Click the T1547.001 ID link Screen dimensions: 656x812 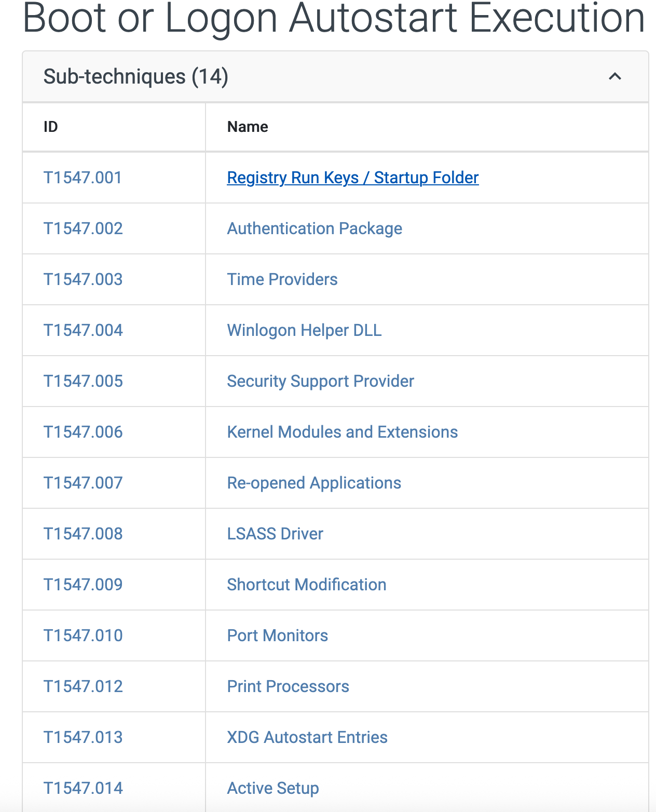point(83,178)
